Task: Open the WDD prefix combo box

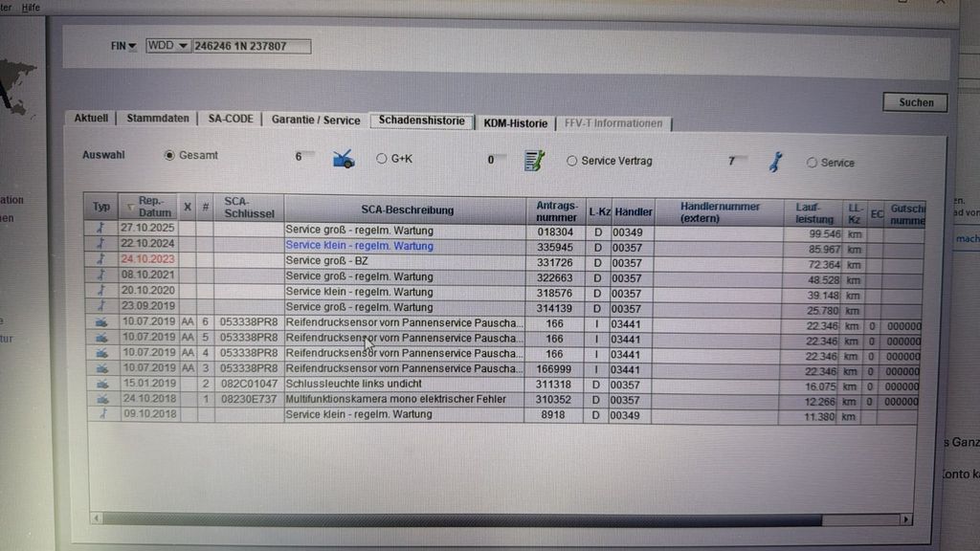Action: [167, 46]
